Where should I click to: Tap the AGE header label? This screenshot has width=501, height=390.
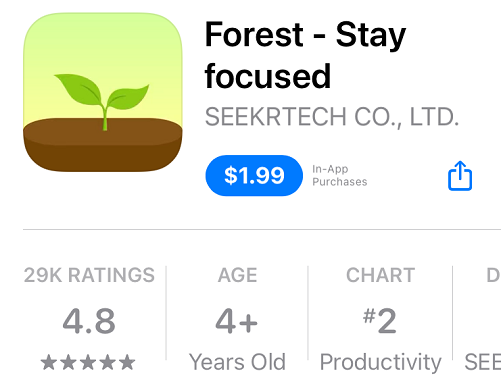click(x=237, y=275)
